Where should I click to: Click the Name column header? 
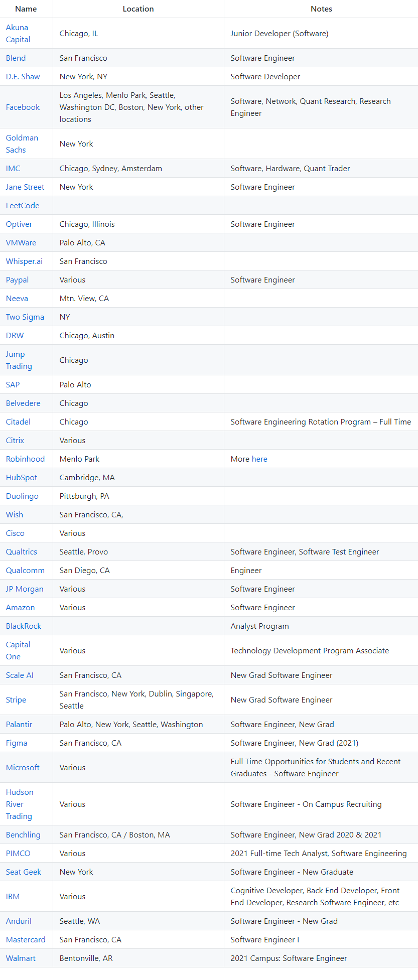pos(26,9)
